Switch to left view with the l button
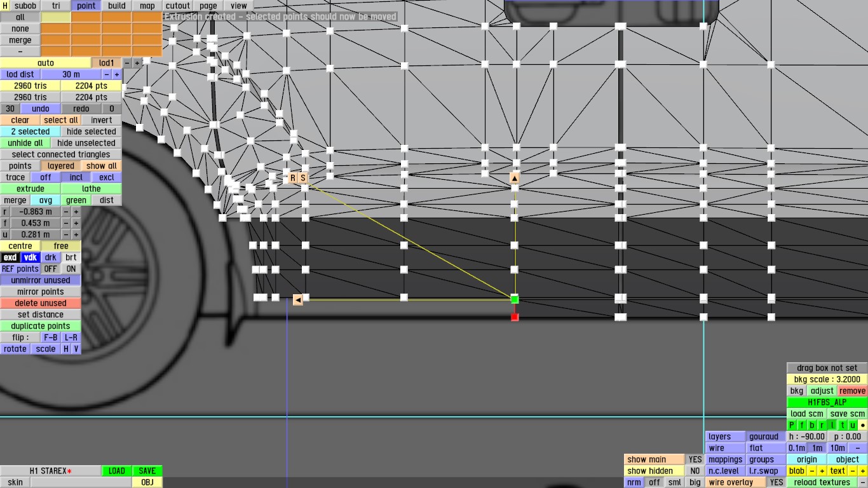Viewport: 868px width, 488px height. click(x=832, y=425)
